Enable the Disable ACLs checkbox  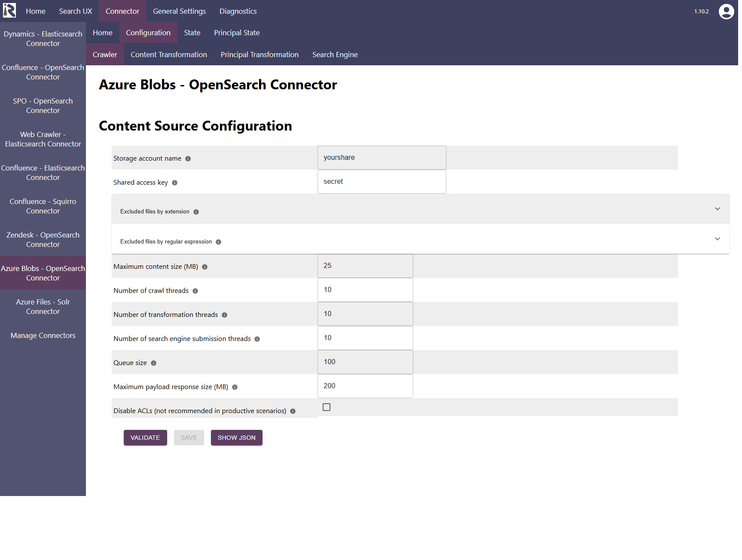pyautogui.click(x=327, y=407)
